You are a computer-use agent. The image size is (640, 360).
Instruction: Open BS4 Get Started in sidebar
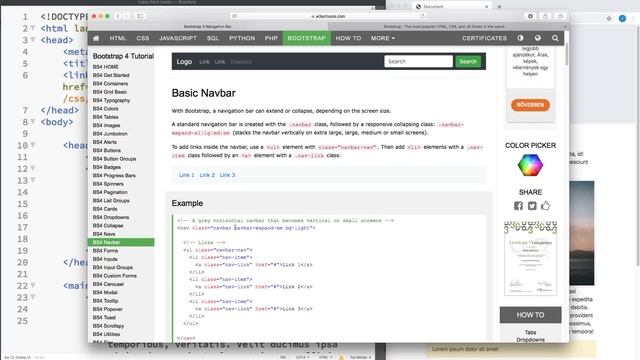111,75
